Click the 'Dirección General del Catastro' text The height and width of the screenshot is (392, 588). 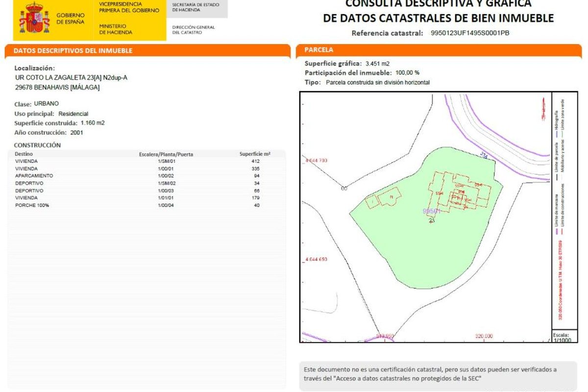click(x=193, y=30)
